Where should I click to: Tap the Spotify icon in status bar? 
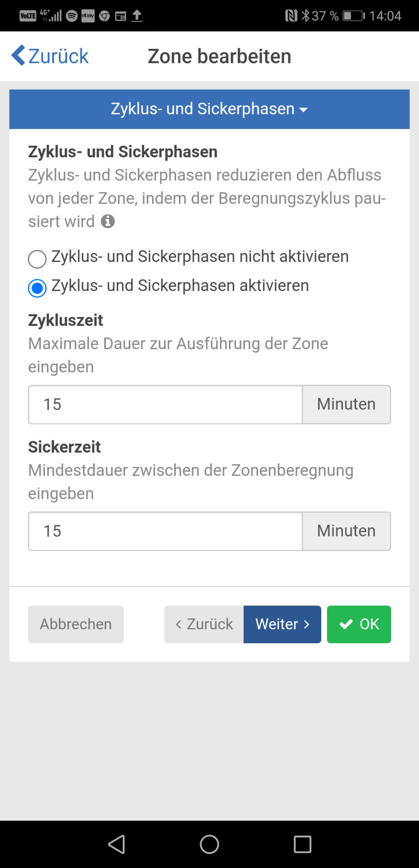tap(71, 16)
